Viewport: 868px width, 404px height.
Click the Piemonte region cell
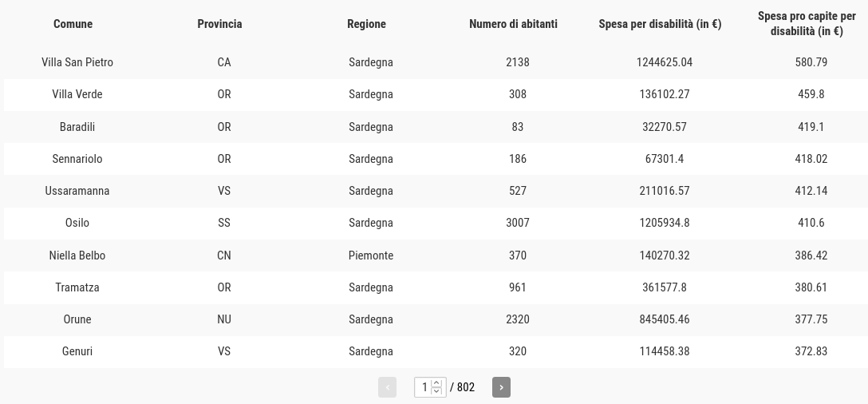[371, 255]
